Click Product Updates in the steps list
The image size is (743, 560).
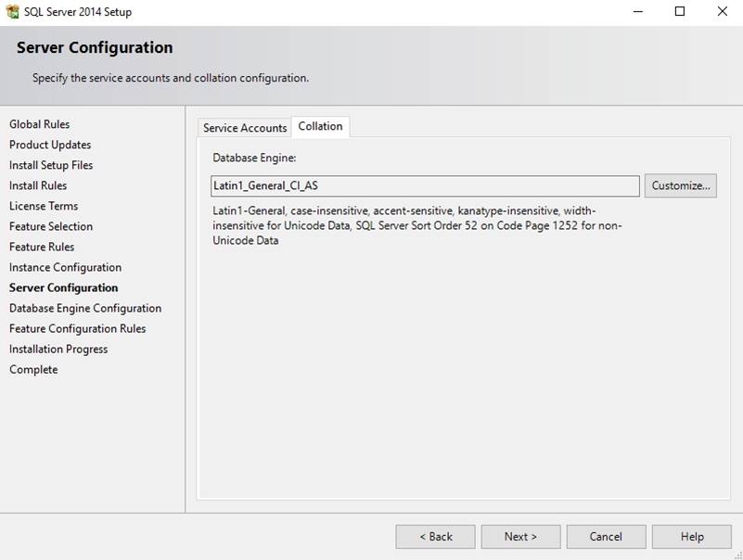pos(50,145)
